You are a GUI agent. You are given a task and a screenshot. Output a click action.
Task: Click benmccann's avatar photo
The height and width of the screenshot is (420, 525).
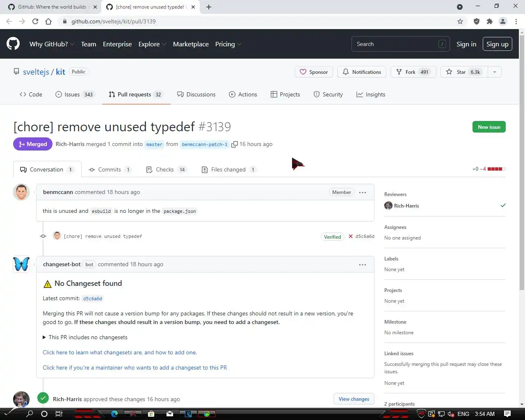(21, 192)
